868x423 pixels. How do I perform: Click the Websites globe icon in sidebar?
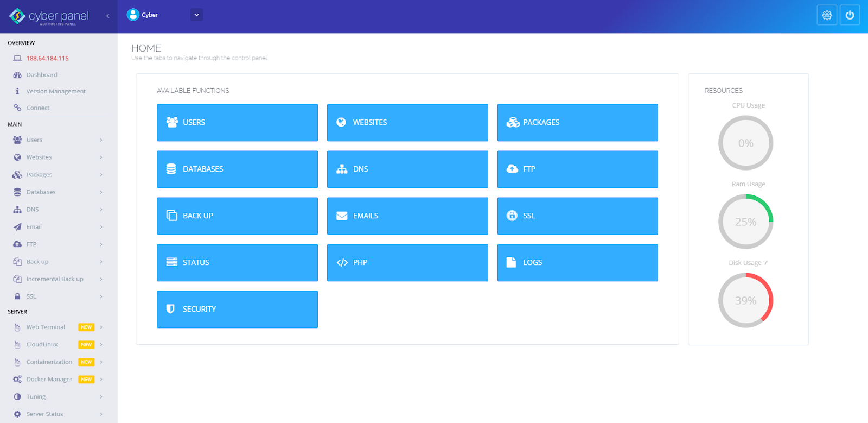pyautogui.click(x=17, y=157)
